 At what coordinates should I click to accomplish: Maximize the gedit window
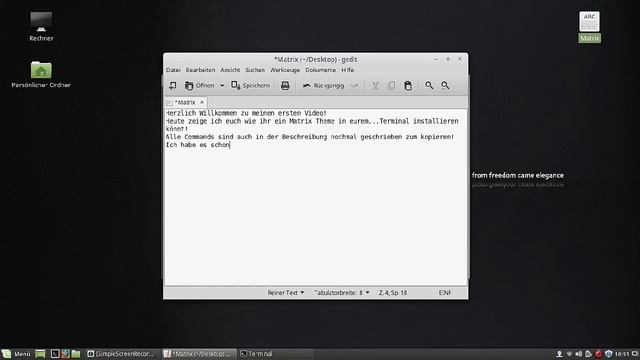448,59
